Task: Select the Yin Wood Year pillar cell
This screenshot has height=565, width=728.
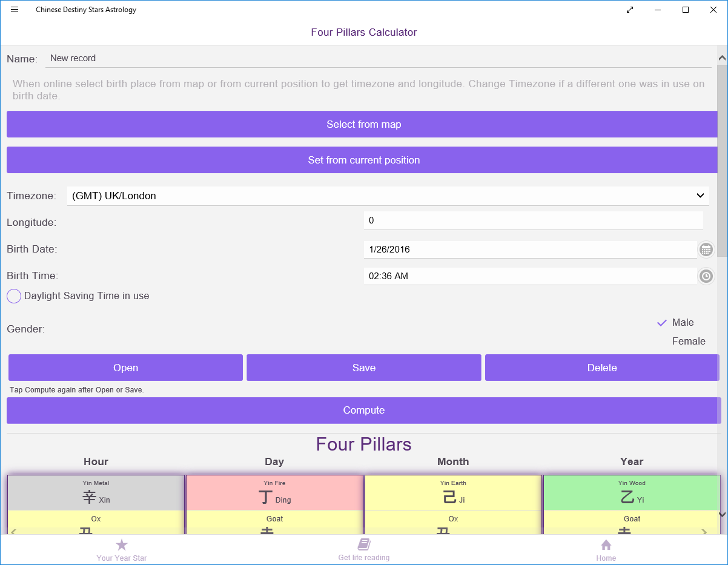Action: pos(632,493)
